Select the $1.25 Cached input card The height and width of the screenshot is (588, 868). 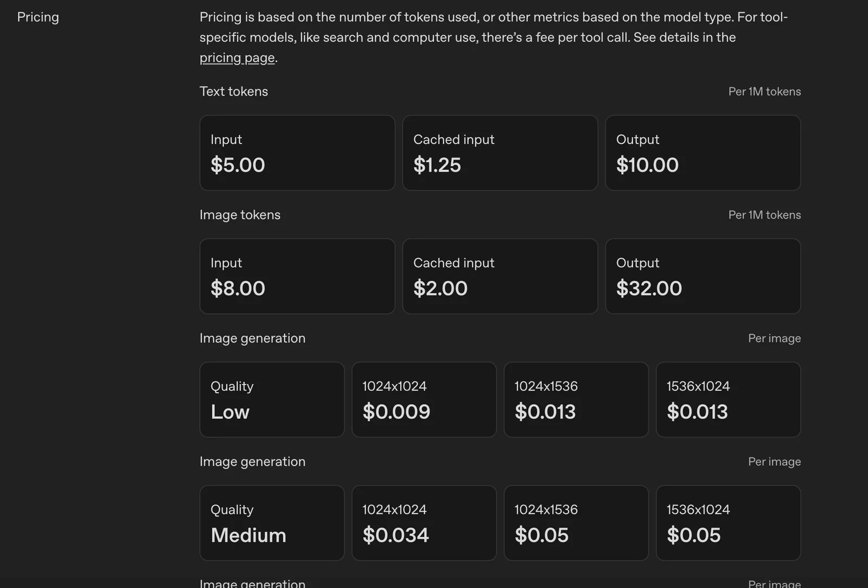[x=500, y=153]
